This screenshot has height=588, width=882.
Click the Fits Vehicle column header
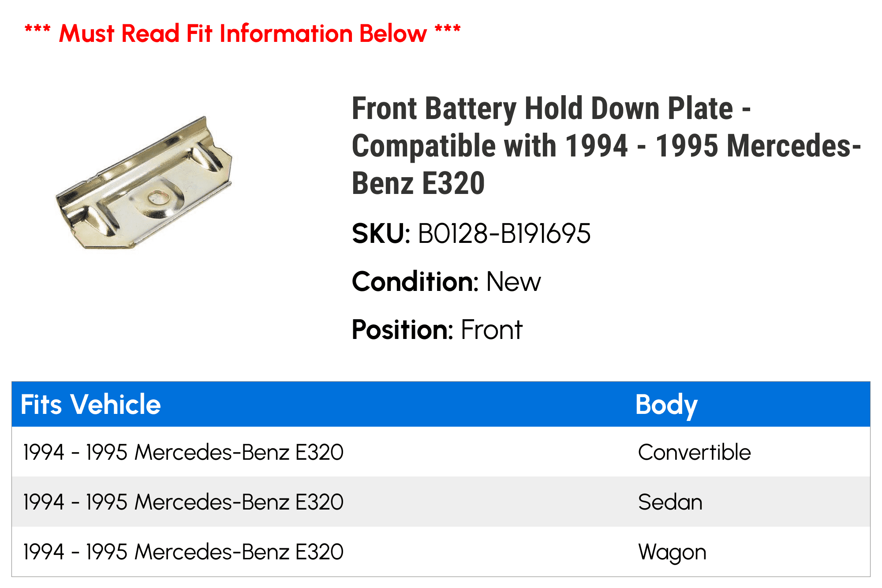(91, 405)
